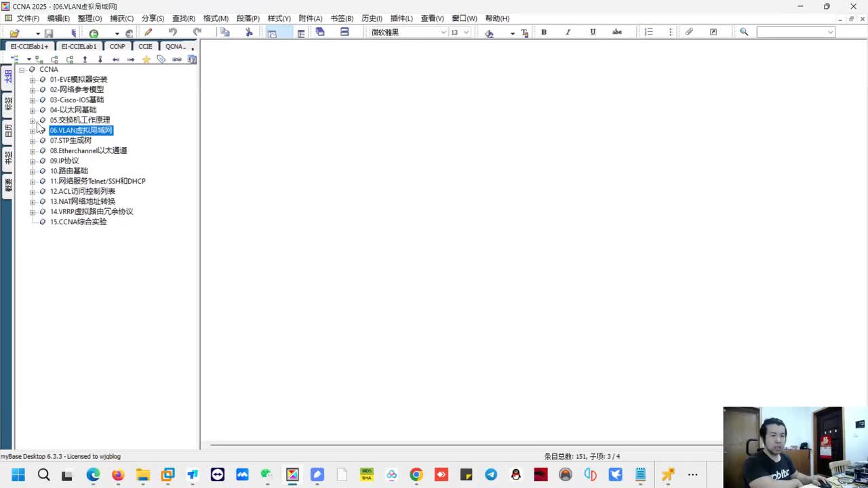Apply bold formatting with the B icon
Viewport: 868px width, 488px height.
point(544,32)
